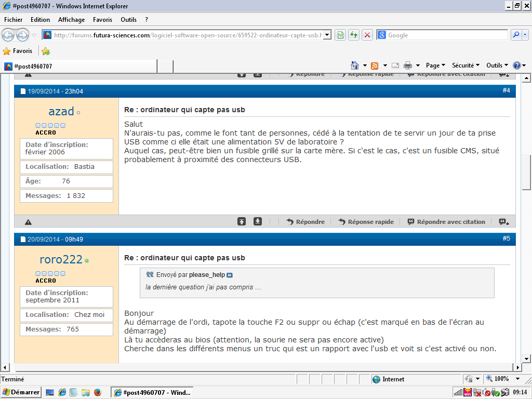
Task: Go back with the browser Back arrow
Action: point(8,35)
